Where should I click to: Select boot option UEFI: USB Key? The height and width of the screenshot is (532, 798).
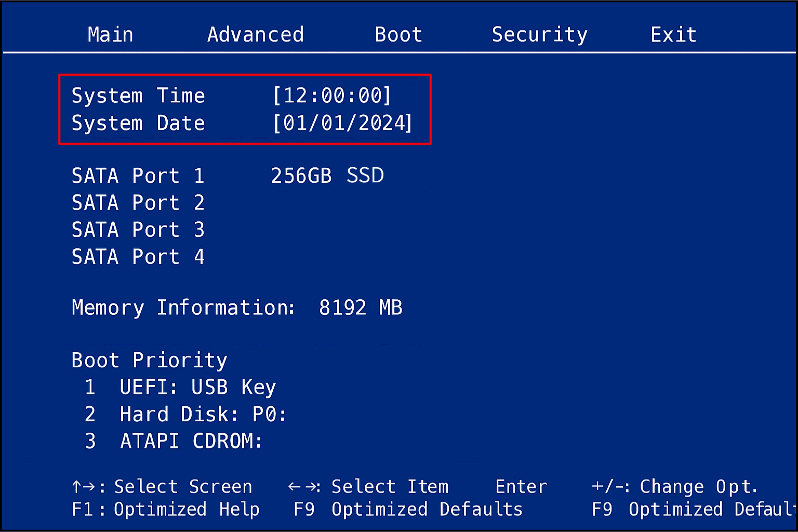[x=197, y=388]
